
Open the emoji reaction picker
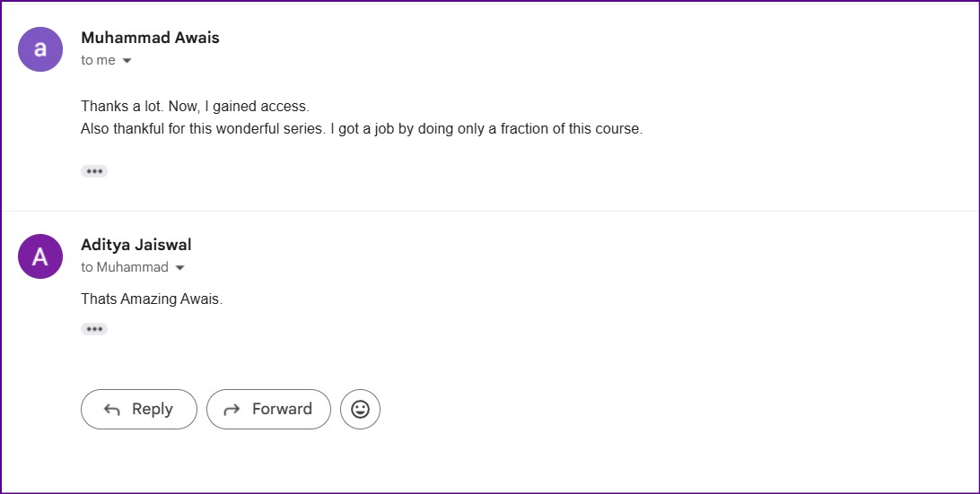click(x=360, y=409)
